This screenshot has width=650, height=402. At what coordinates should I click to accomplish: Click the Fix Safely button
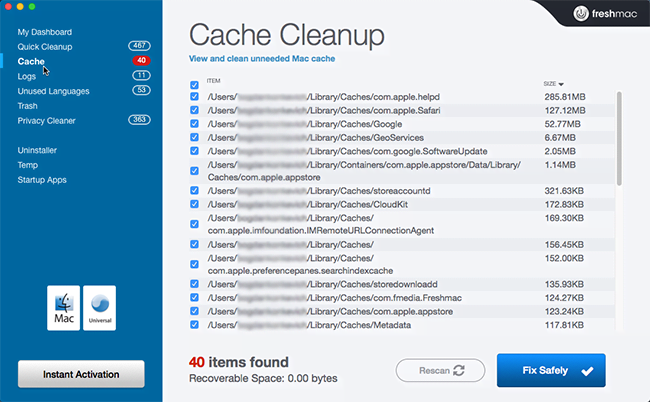click(551, 371)
